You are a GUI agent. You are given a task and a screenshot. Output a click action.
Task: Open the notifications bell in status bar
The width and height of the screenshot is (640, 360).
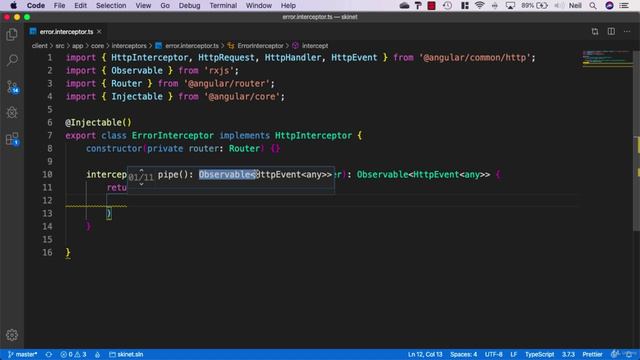(x=629, y=354)
